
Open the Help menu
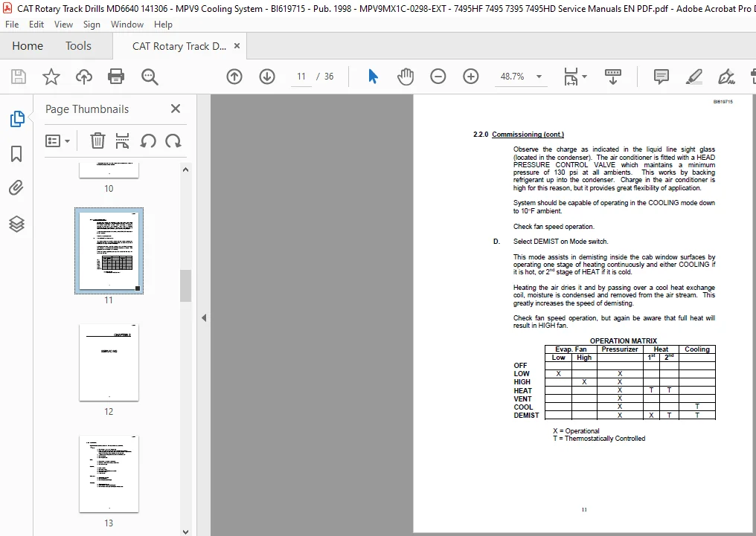click(x=163, y=24)
